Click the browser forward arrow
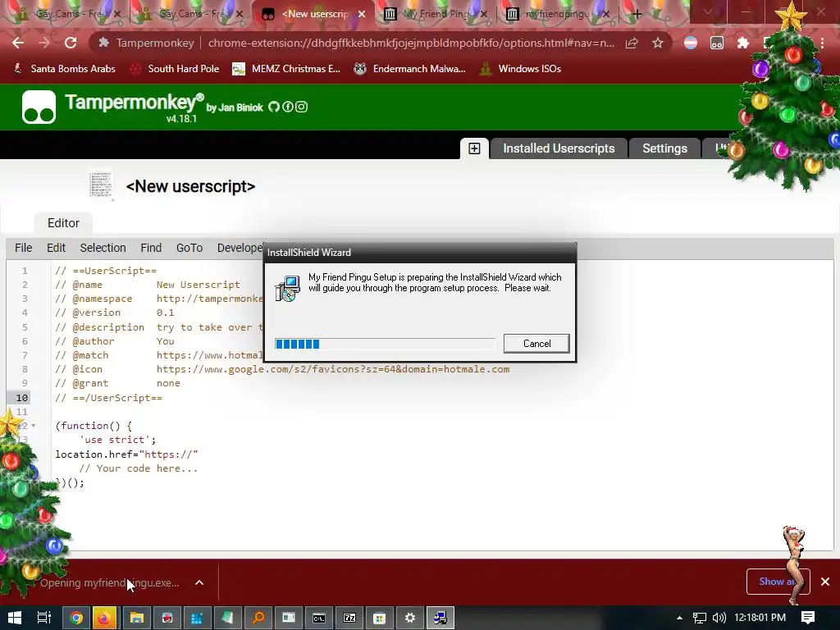The width and height of the screenshot is (840, 630). (44, 43)
